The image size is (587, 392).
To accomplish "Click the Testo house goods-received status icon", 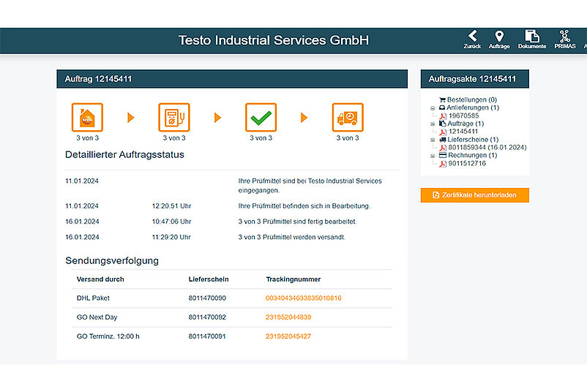I will tap(87, 118).
